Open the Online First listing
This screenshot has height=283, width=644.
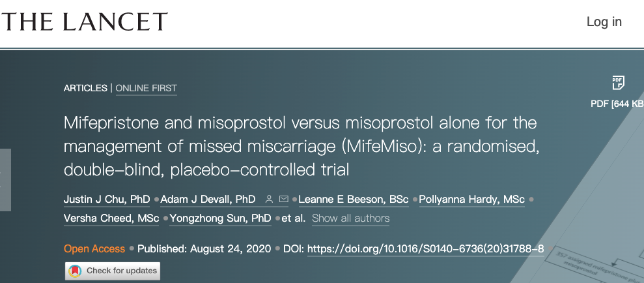[146, 88]
